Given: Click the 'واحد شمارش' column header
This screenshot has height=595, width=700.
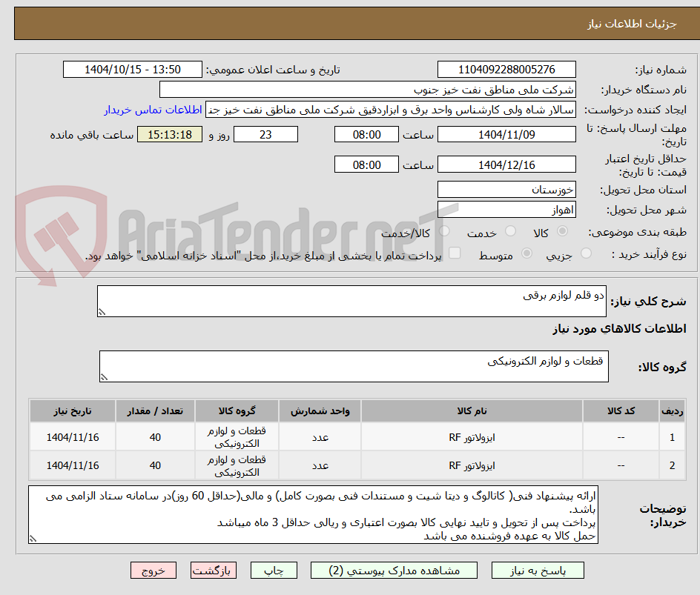Looking at the screenshot, I should point(320,410).
